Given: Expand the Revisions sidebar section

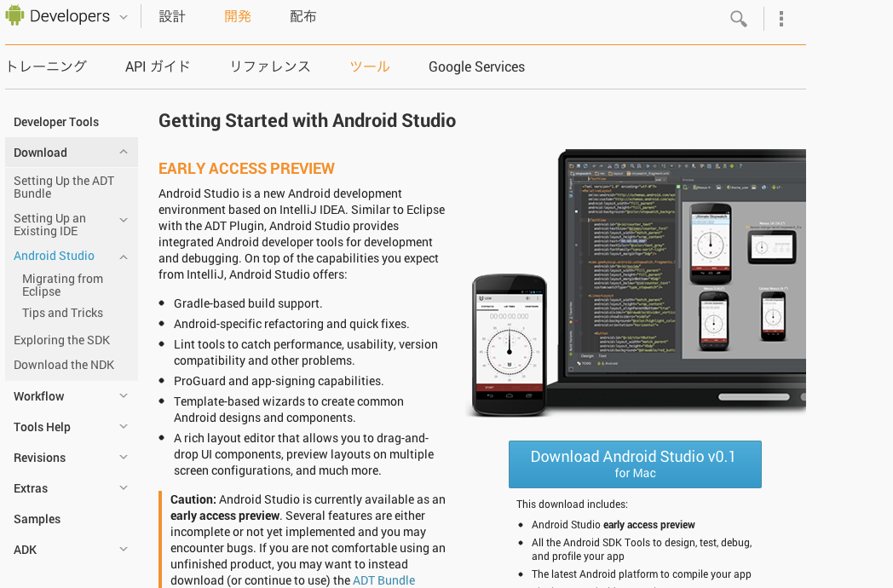Looking at the screenshot, I should [x=124, y=458].
